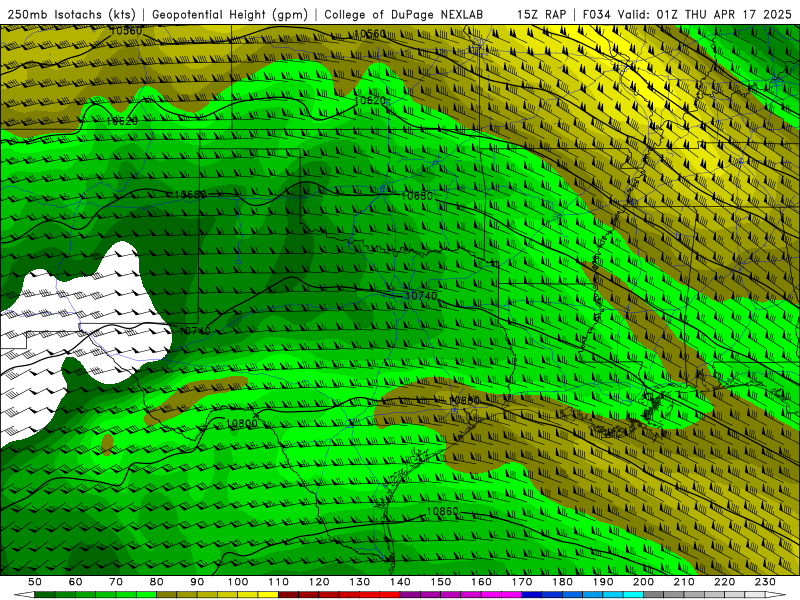Click the 'Valid: 01Z THU APR 17 2025' text
This screenshot has height=600, width=800.
pyautogui.click(x=705, y=14)
